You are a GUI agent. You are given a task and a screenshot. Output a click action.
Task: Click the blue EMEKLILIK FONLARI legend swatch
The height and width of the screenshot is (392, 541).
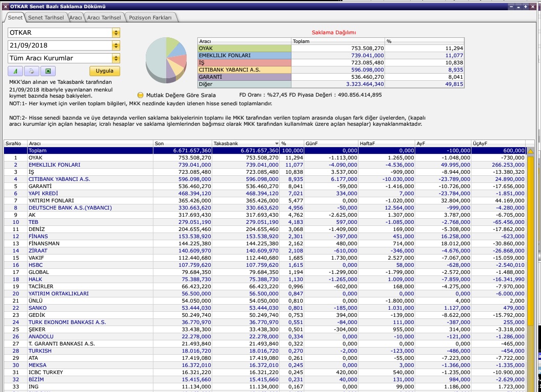[244, 56]
